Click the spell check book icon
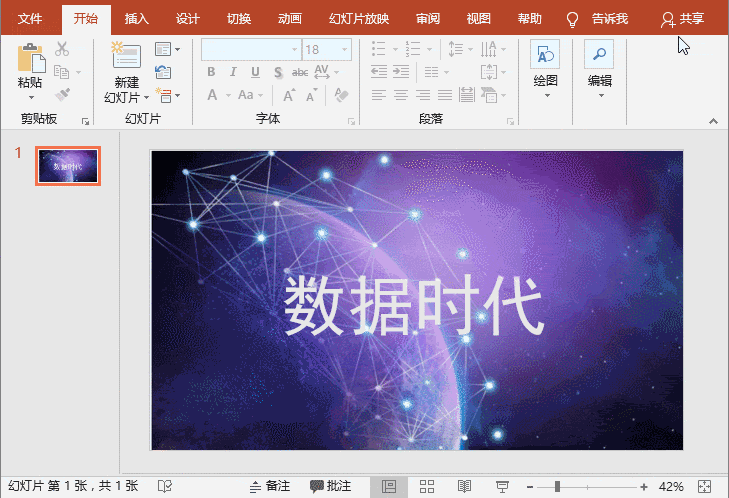Screen dimensions: 729x498 [x=165, y=486]
